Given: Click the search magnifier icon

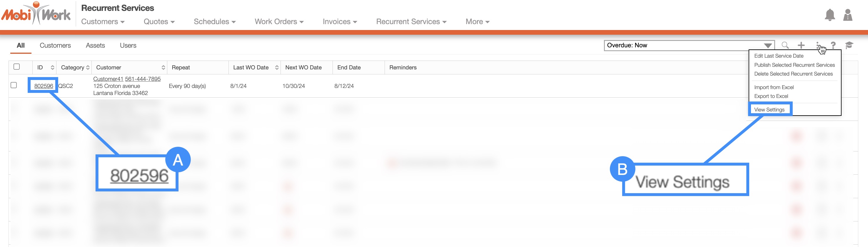Looking at the screenshot, I should click(785, 45).
